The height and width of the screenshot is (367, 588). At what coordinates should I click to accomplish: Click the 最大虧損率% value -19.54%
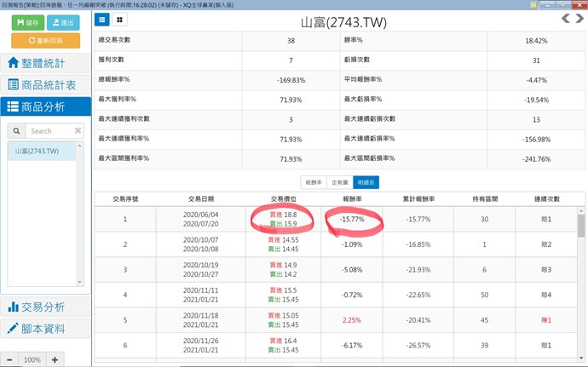(x=536, y=100)
